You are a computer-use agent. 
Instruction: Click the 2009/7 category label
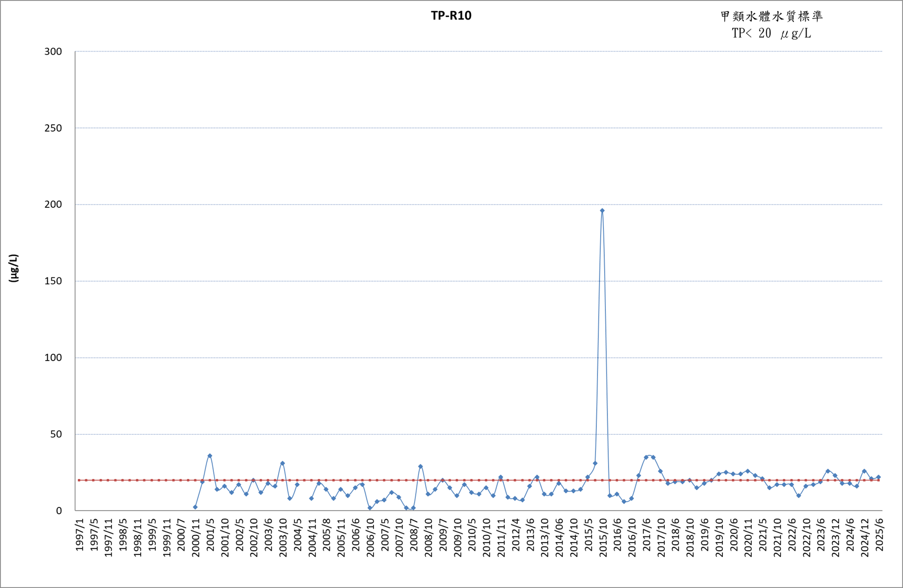[x=443, y=535]
